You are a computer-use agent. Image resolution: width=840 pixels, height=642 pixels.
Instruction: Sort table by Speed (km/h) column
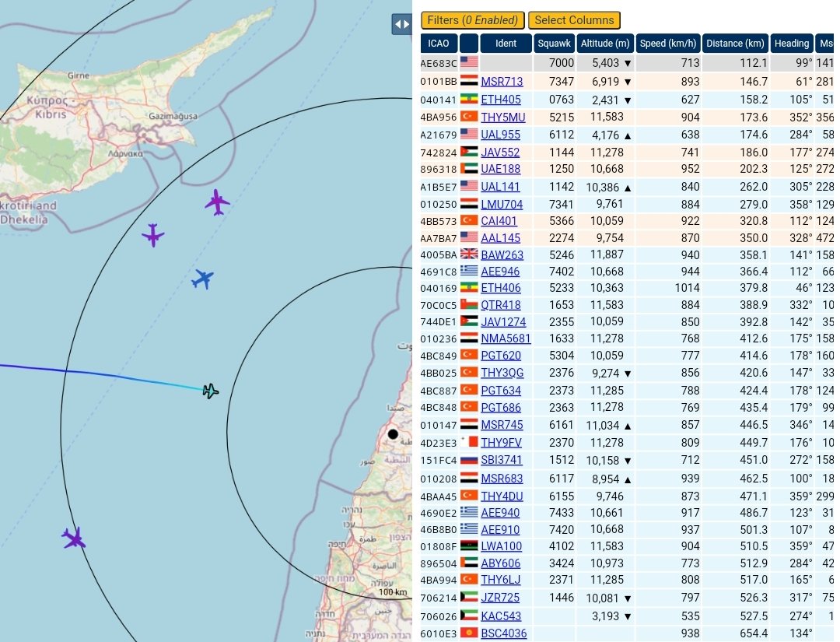[x=668, y=44]
